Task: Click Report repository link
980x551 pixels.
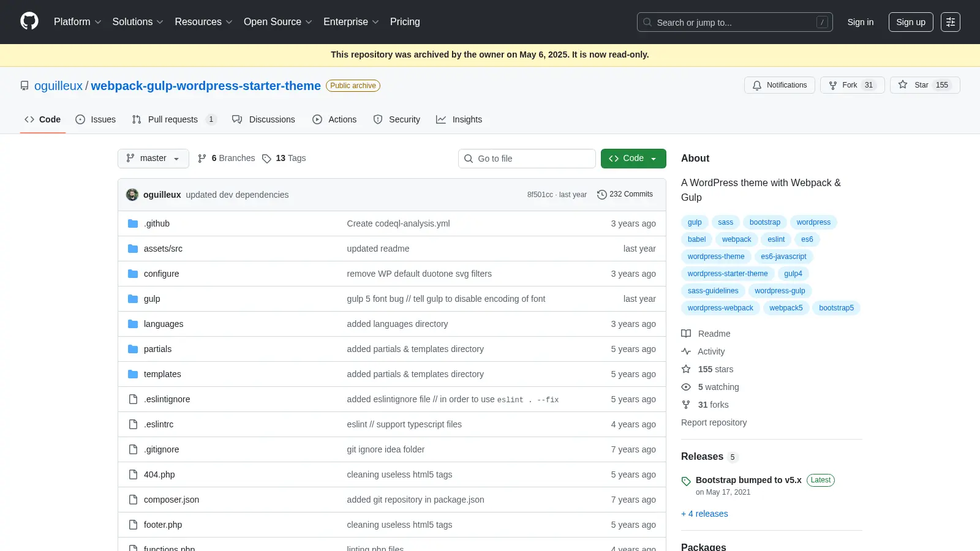Action: [714, 422]
